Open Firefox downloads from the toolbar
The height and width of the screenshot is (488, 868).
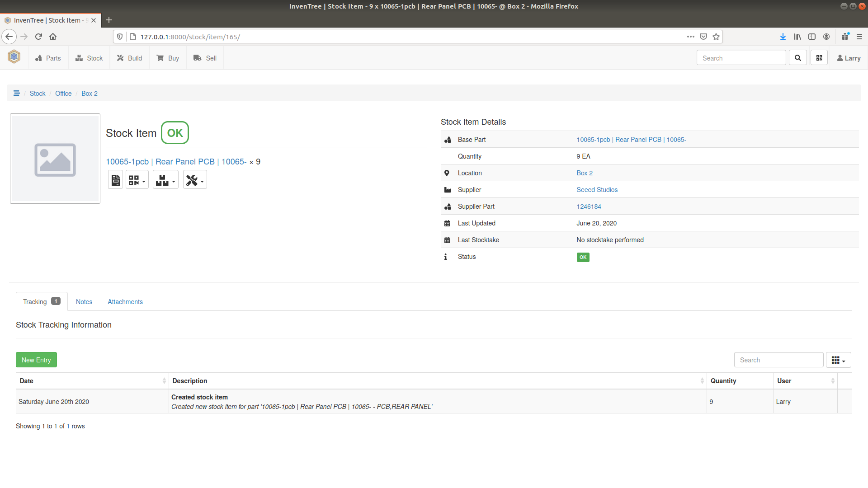[783, 37]
